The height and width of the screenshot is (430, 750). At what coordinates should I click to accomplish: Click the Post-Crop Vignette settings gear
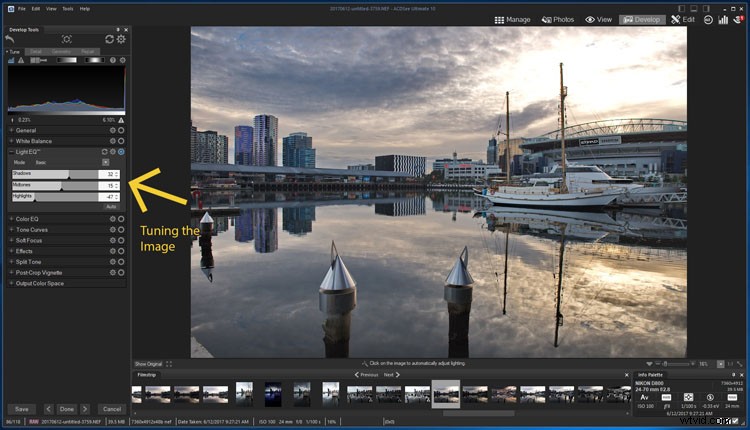click(x=113, y=273)
